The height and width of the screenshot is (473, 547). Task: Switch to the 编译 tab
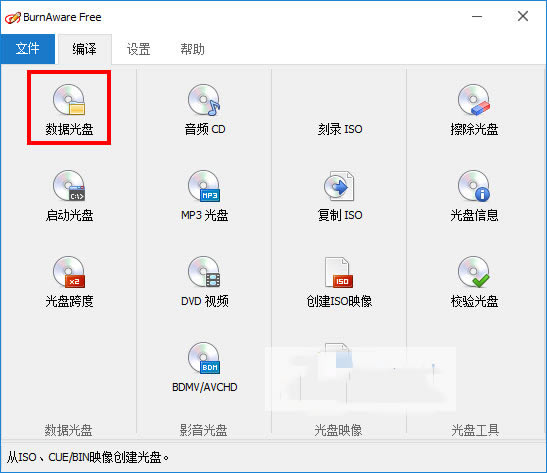85,49
